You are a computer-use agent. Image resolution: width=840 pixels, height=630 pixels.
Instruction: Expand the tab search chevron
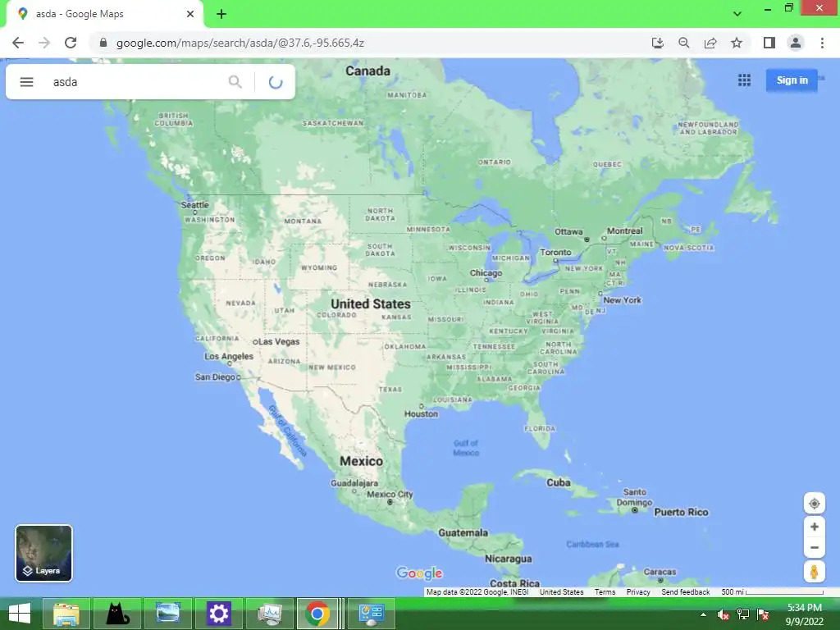737,14
